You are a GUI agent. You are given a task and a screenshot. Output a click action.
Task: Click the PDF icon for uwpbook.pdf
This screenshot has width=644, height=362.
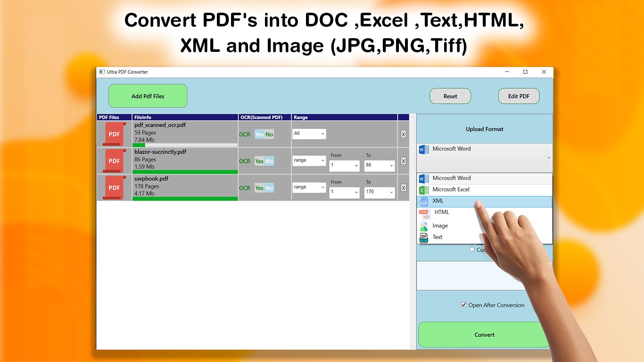tap(114, 187)
